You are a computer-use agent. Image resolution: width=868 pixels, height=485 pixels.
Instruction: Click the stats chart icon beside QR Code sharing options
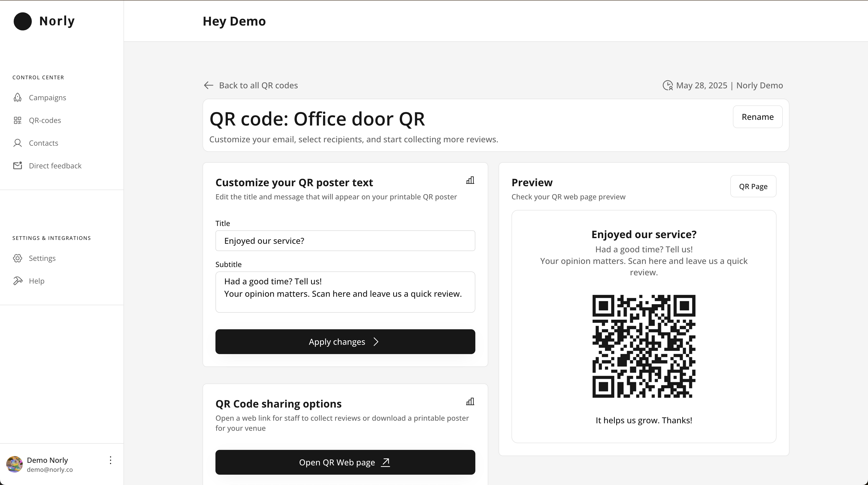click(470, 402)
